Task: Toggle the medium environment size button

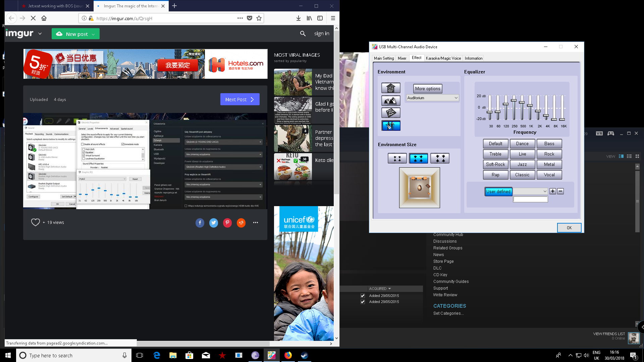Action: 418,158
